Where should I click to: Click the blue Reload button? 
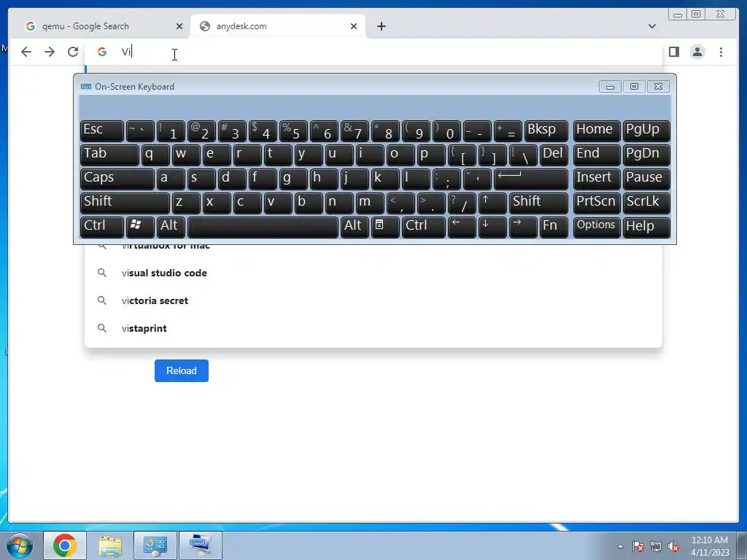pos(182,370)
